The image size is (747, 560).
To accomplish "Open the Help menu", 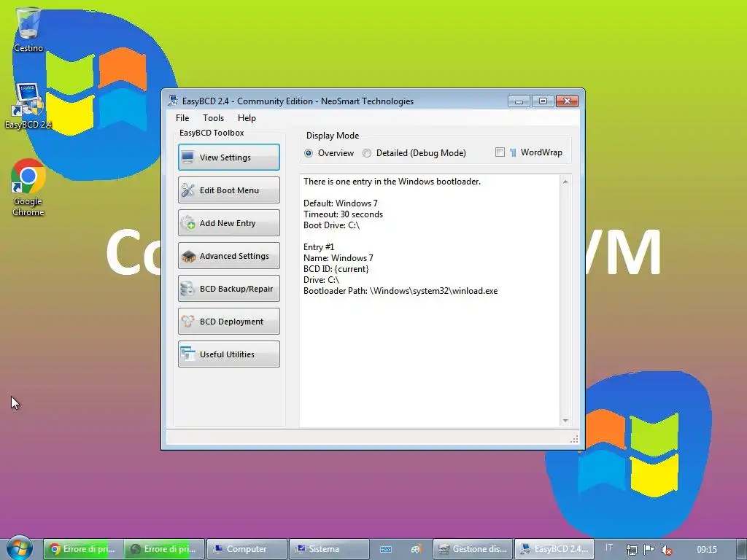I will pyautogui.click(x=247, y=118).
